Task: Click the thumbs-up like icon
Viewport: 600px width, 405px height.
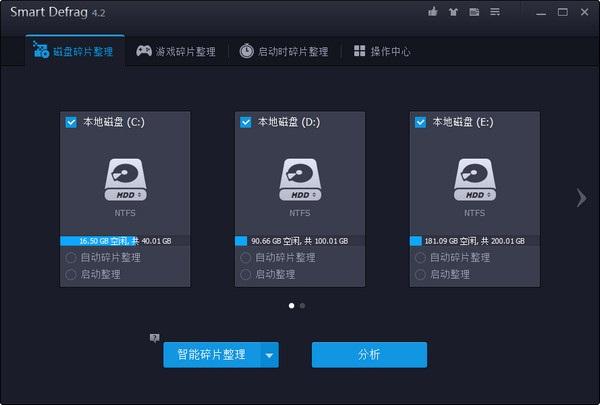Action: pos(433,12)
